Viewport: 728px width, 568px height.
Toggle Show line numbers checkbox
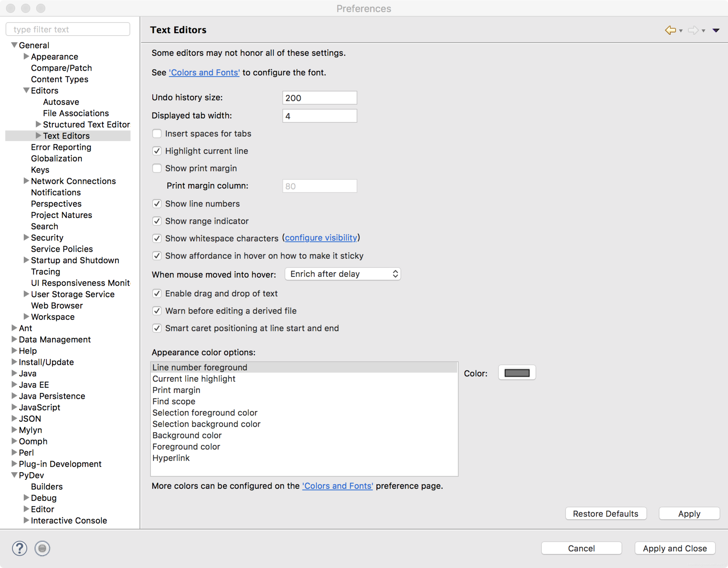pos(157,204)
